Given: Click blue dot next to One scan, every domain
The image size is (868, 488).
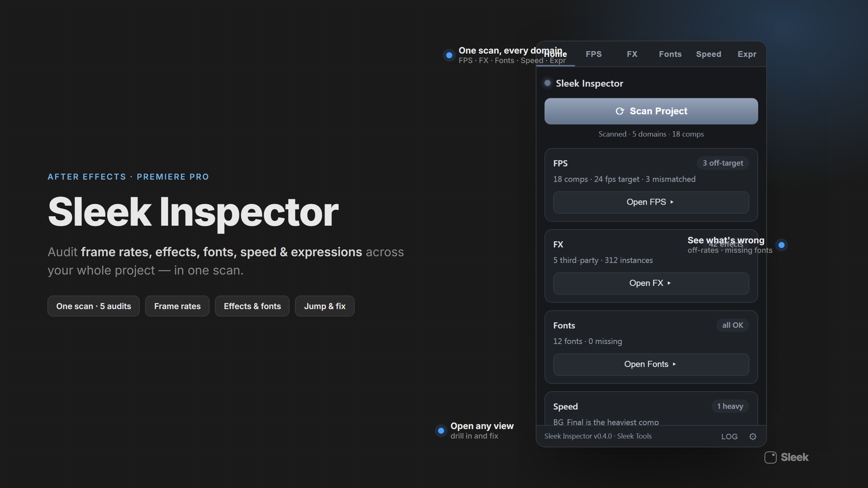Looking at the screenshot, I should 449,55.
